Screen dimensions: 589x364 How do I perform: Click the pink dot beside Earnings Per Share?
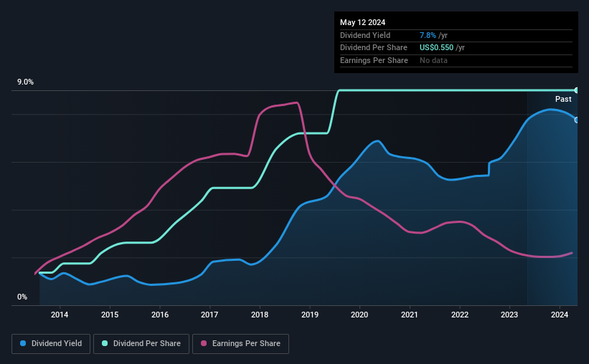(203, 344)
